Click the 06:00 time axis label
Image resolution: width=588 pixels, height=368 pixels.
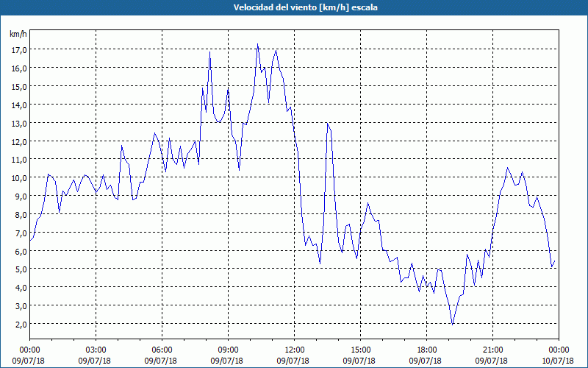162,350
